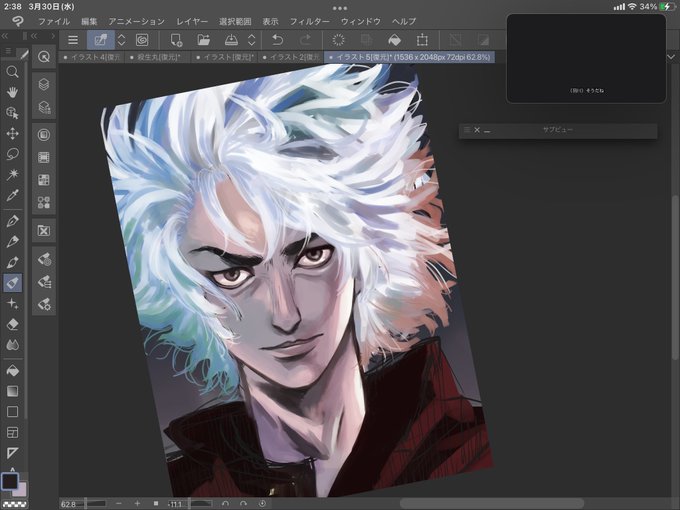Click the Open file folder icon
680x510 pixels.
coord(203,40)
